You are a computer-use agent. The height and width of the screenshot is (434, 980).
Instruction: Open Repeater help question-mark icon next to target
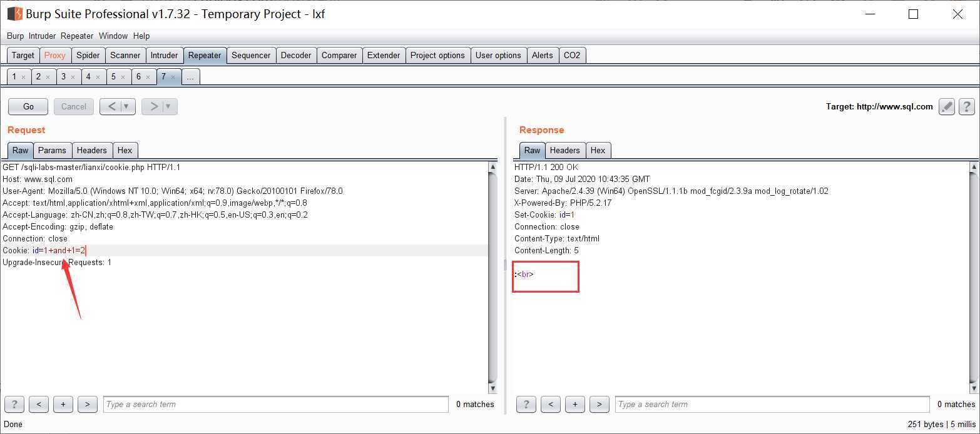967,106
